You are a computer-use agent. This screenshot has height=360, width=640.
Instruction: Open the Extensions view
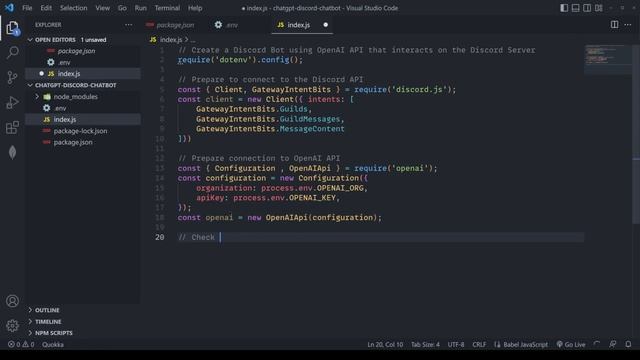click(x=13, y=127)
